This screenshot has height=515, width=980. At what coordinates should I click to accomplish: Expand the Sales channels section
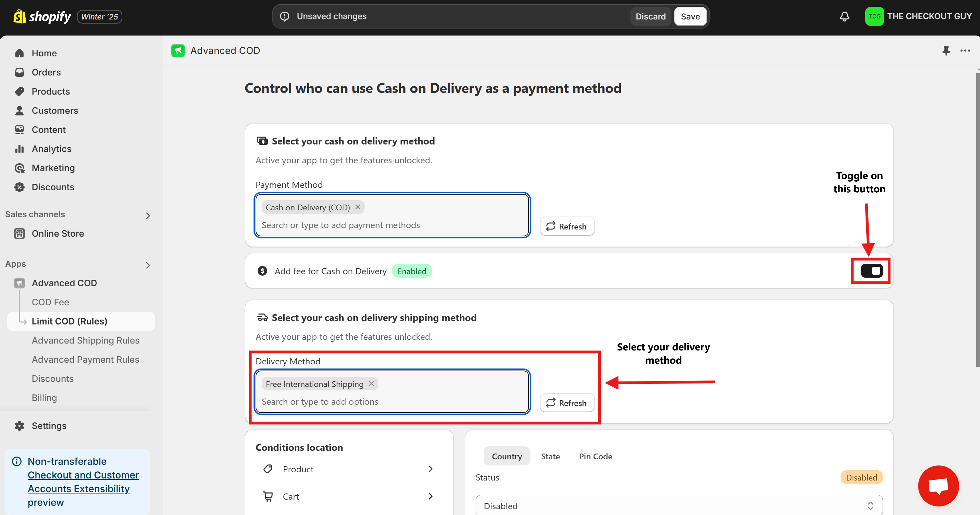pos(148,215)
